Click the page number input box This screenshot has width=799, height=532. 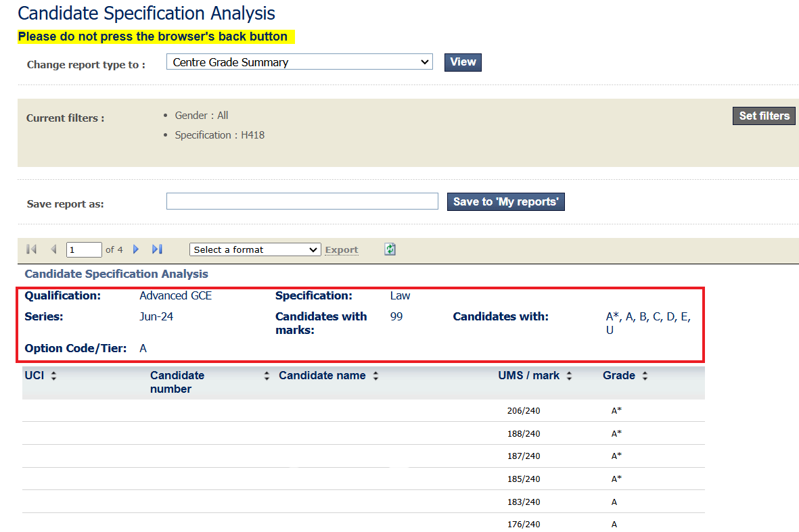pyautogui.click(x=84, y=249)
